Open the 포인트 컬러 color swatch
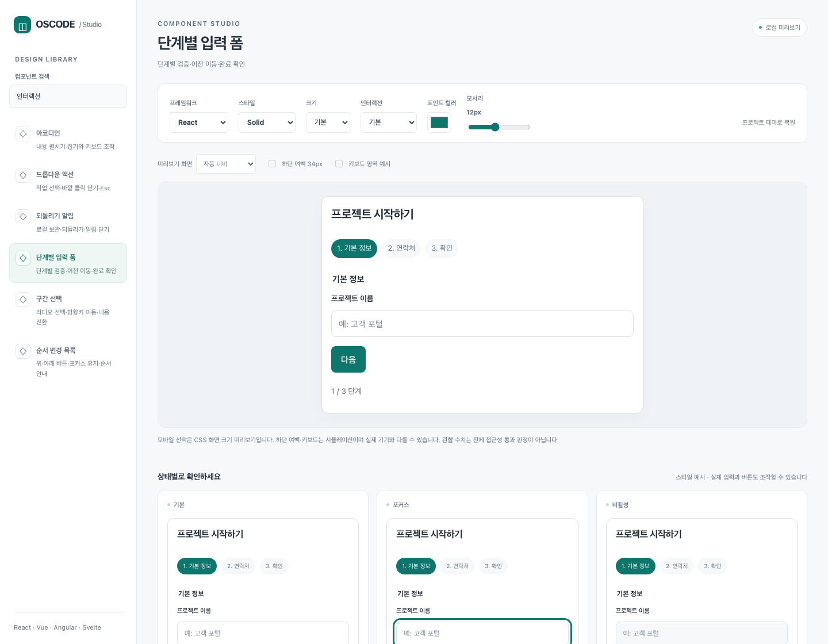Image resolution: width=828 pixels, height=644 pixels. click(439, 122)
